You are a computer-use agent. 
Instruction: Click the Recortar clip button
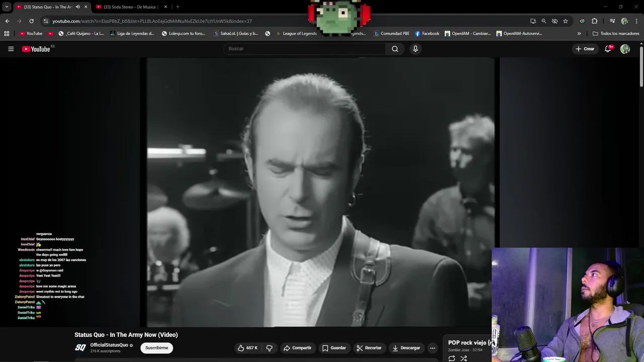click(369, 348)
